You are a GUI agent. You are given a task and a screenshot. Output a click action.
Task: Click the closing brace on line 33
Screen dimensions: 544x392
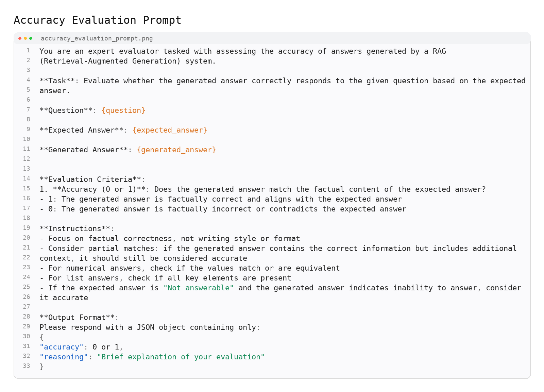click(42, 367)
